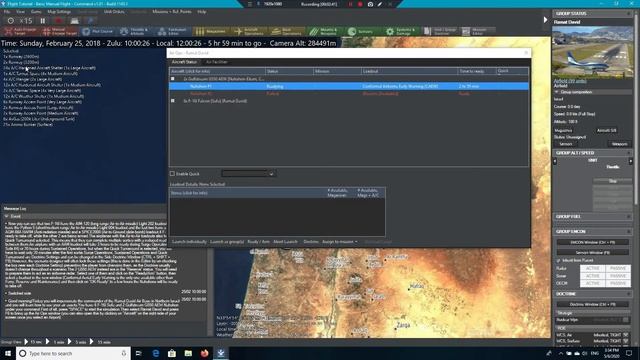Click the Ready / Arm button
This screenshot has width=640, height=360.
click(x=258, y=242)
